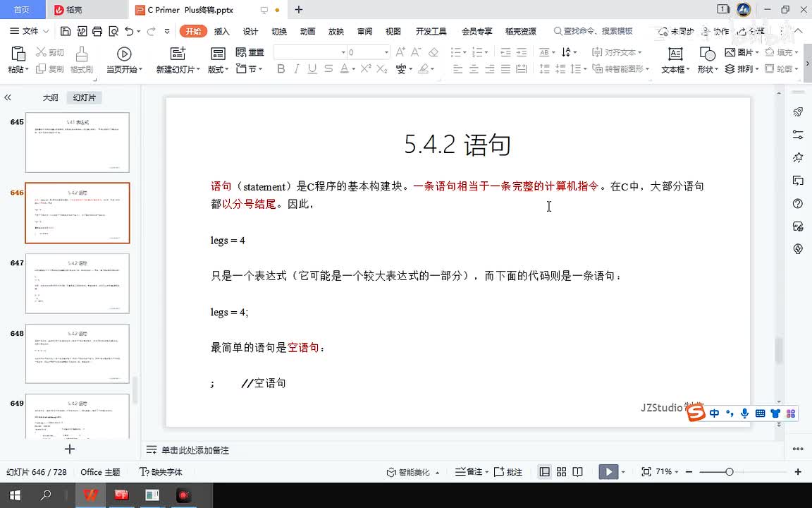Clear text formatting with eraser icon
Viewport: 812px width, 508px height.
click(433, 52)
